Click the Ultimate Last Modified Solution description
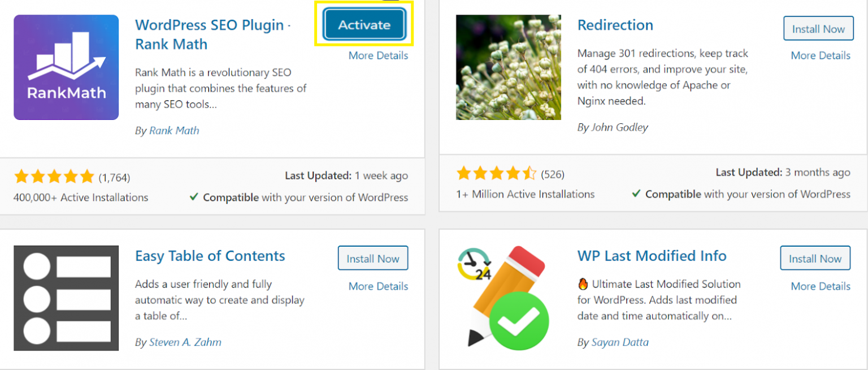868x370 pixels. (659, 300)
